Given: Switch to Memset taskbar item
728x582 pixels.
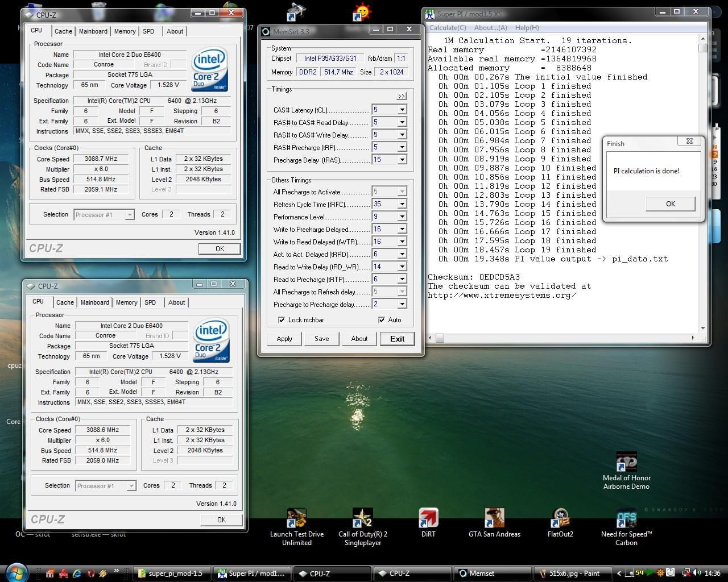Looking at the screenshot, I should [492, 573].
